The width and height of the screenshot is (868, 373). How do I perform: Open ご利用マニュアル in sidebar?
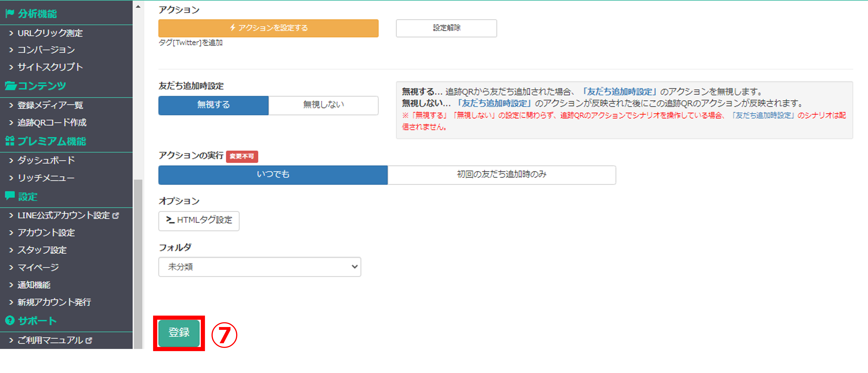(x=50, y=340)
